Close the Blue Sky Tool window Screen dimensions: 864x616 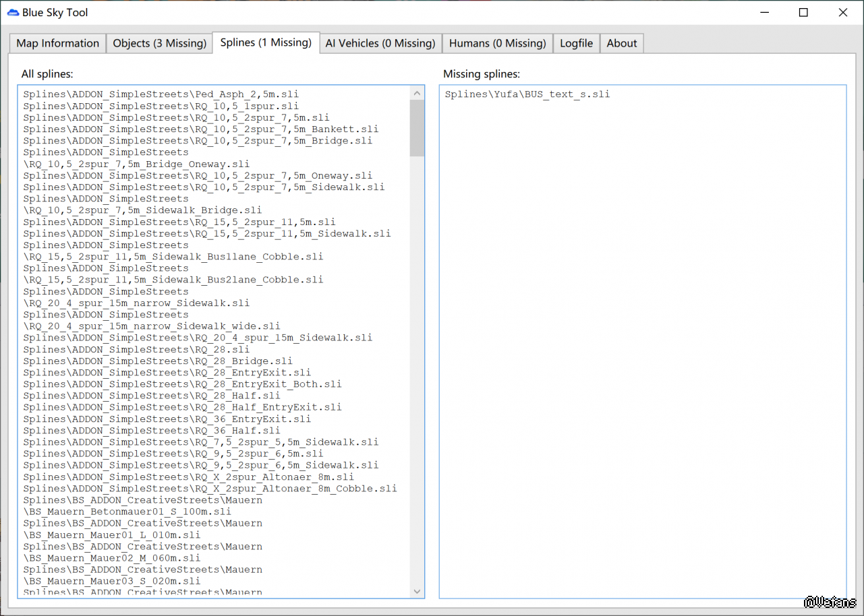843,13
